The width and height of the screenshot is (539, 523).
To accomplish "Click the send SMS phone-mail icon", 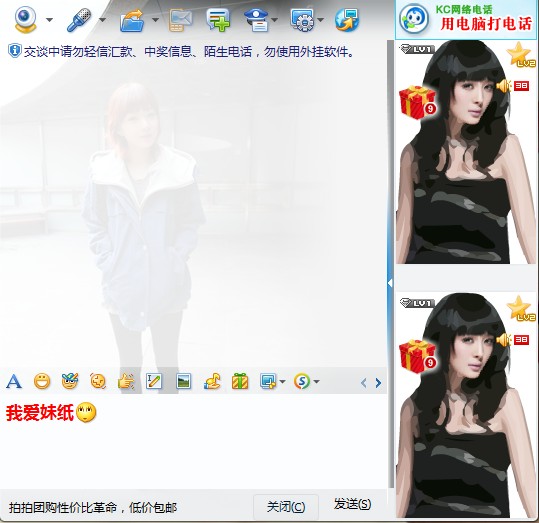I will 180,21.
